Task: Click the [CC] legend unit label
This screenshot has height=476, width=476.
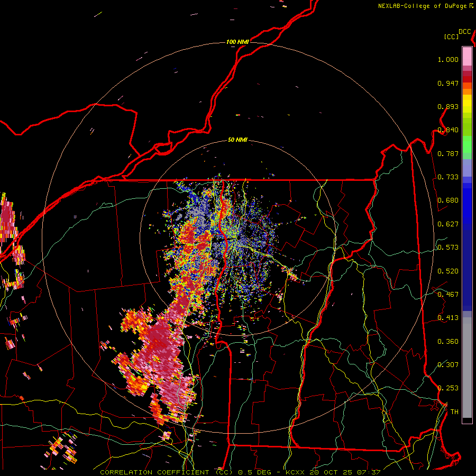Action: coord(451,36)
